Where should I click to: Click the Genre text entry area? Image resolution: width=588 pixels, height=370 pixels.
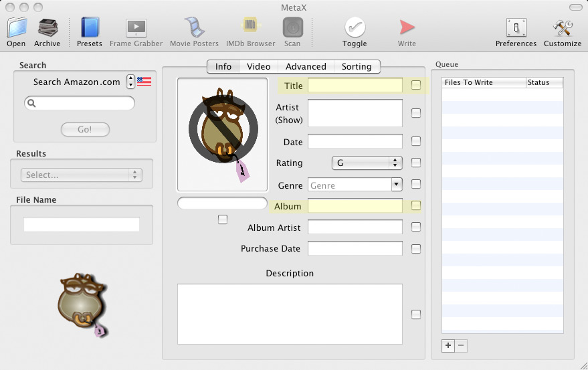tap(350, 185)
